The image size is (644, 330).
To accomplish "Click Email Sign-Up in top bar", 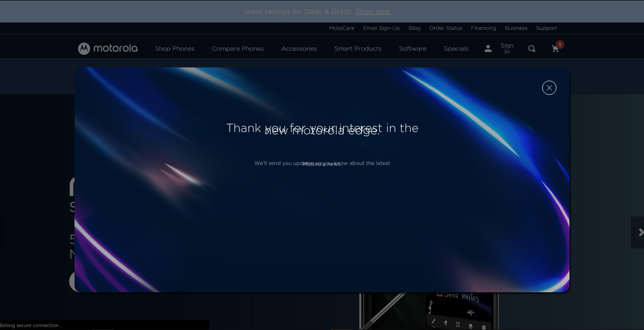I will tap(381, 28).
